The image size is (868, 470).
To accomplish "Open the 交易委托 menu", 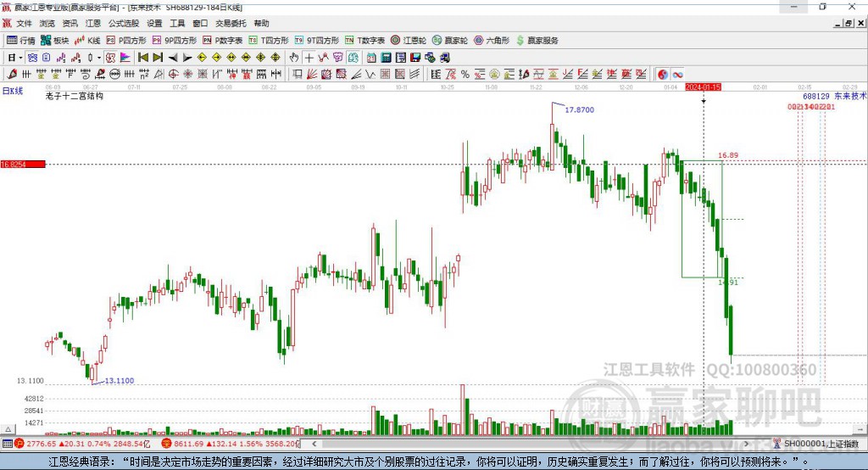I will pos(231,23).
